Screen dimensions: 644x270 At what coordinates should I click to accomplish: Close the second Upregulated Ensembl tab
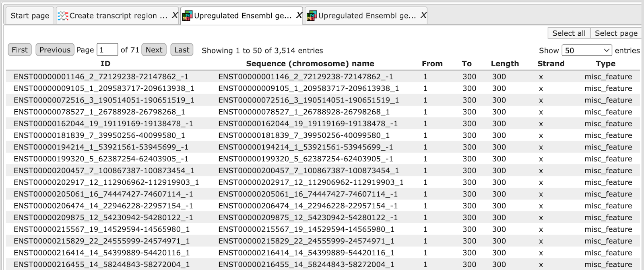coord(423,15)
